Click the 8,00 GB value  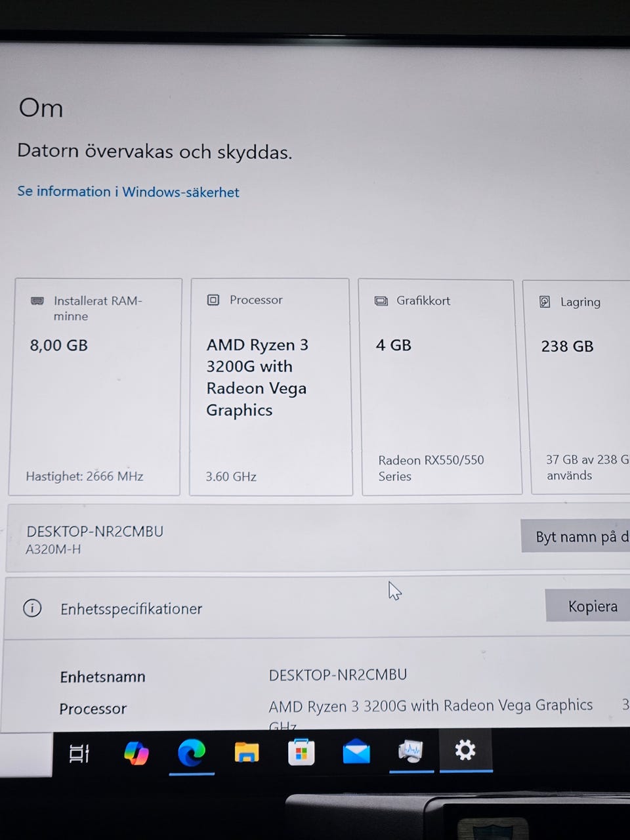point(58,345)
